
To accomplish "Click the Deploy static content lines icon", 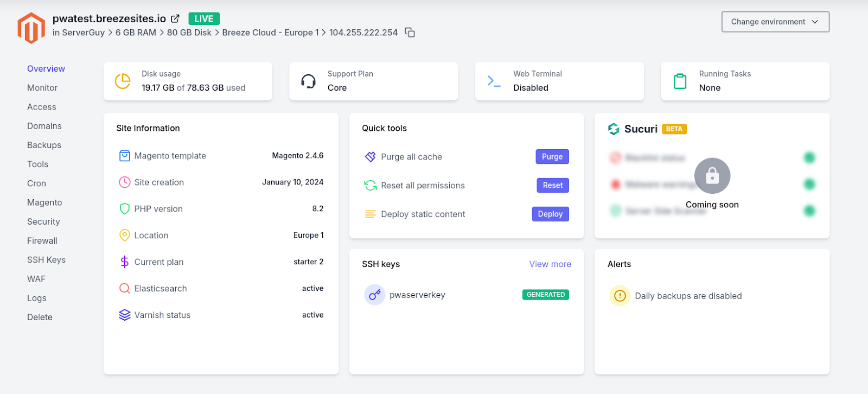I will [x=371, y=214].
